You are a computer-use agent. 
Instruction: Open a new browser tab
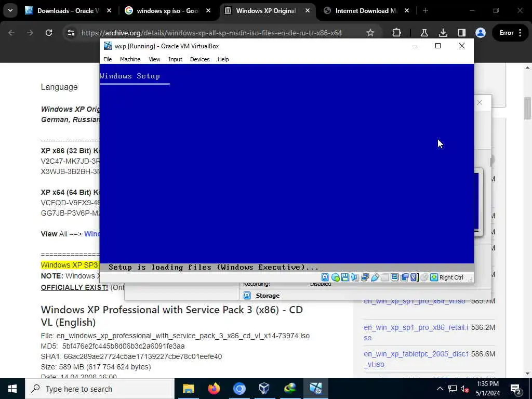click(425, 10)
